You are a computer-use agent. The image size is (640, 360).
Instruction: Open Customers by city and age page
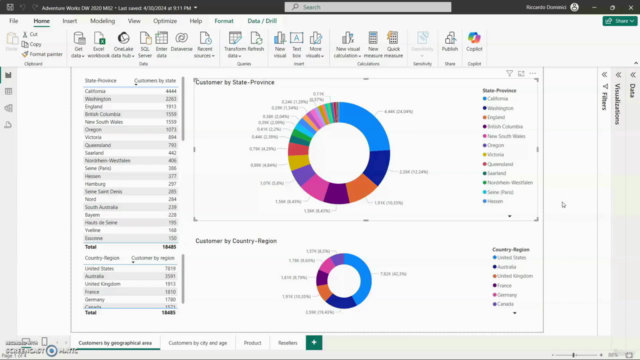(198, 343)
